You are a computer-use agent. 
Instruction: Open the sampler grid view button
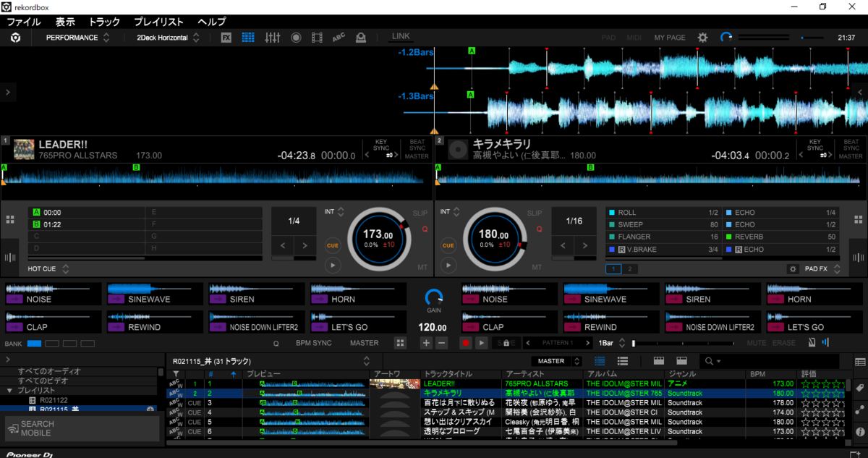(400, 342)
